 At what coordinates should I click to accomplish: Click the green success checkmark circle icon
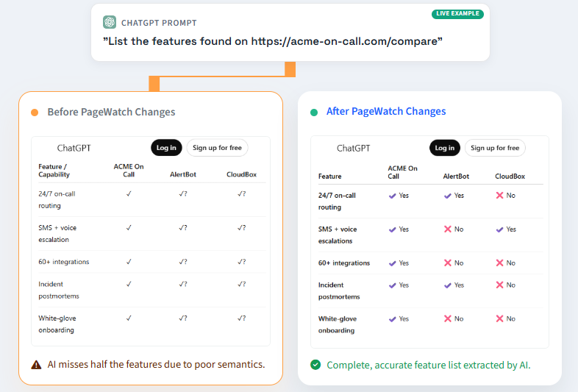pos(315,365)
